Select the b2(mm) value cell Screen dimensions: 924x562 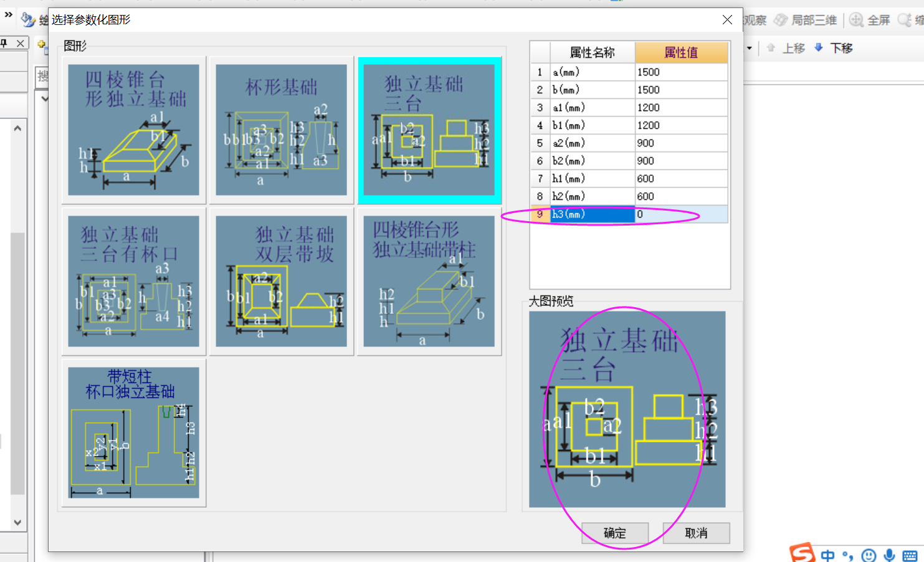pos(681,161)
